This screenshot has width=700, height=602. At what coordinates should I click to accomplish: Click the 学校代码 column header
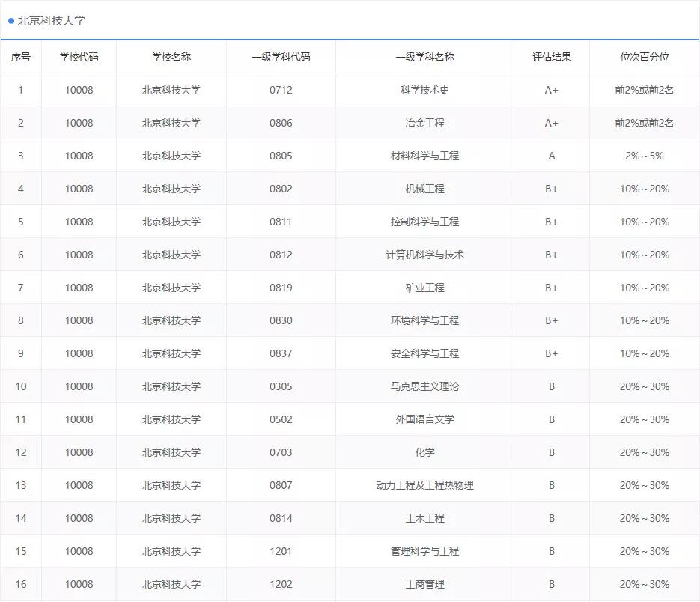(78, 56)
